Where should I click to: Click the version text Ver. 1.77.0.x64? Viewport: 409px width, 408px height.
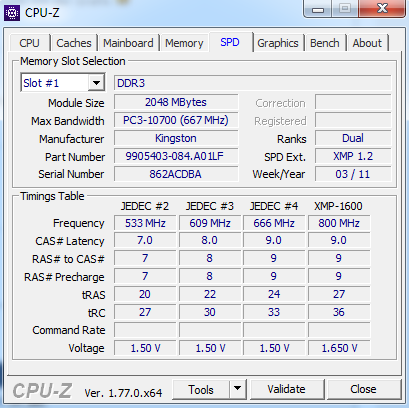pyautogui.click(x=123, y=393)
